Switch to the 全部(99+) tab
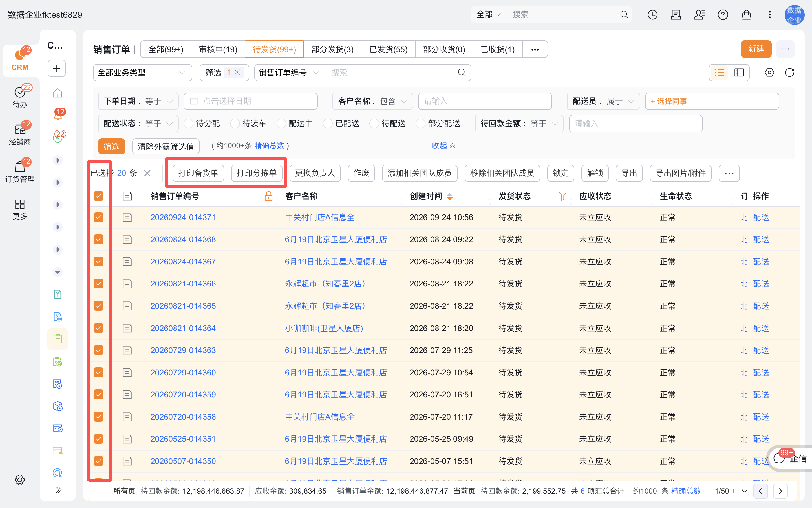 [x=166, y=49]
